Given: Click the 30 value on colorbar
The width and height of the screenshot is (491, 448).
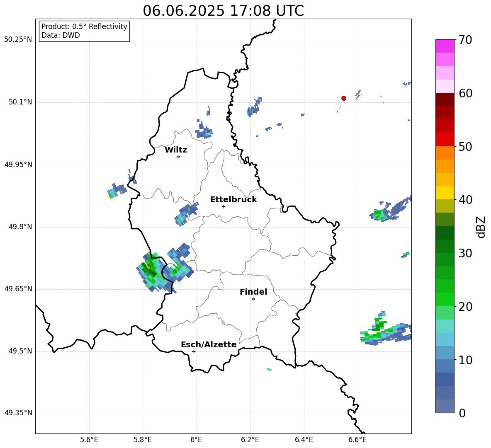Looking at the screenshot, I should pos(465,253).
